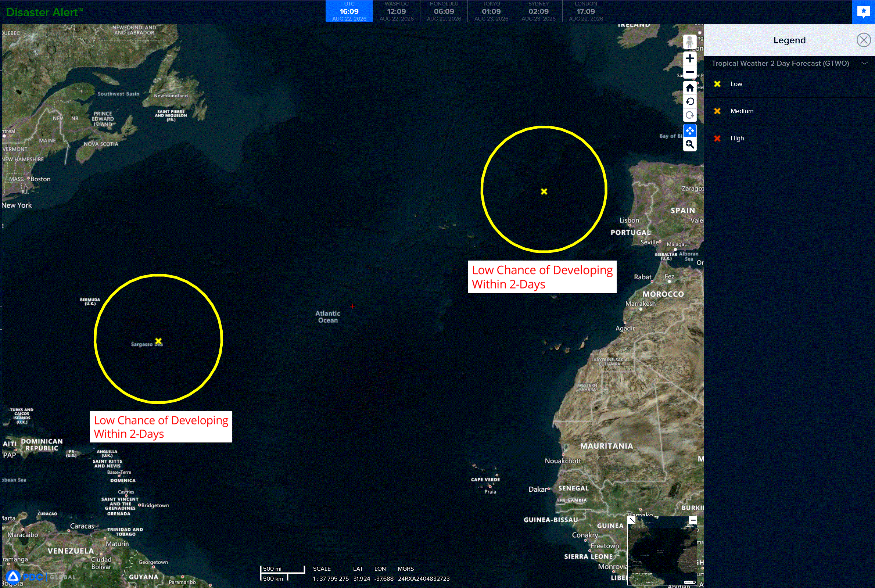Click the latitude value "31.924"

(x=361, y=578)
